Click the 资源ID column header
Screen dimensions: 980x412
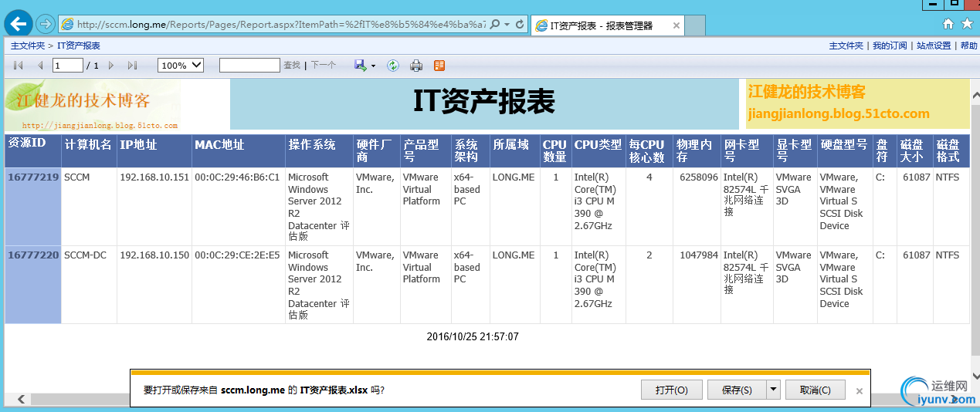[33, 150]
